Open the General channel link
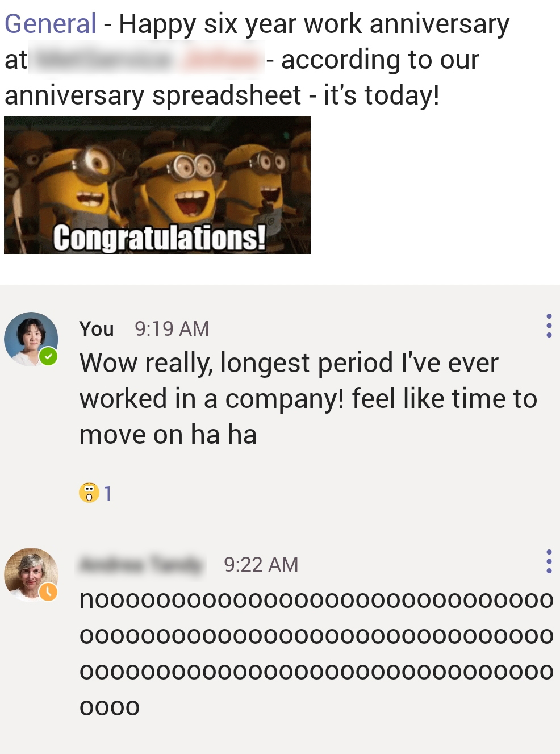 pyautogui.click(x=50, y=24)
